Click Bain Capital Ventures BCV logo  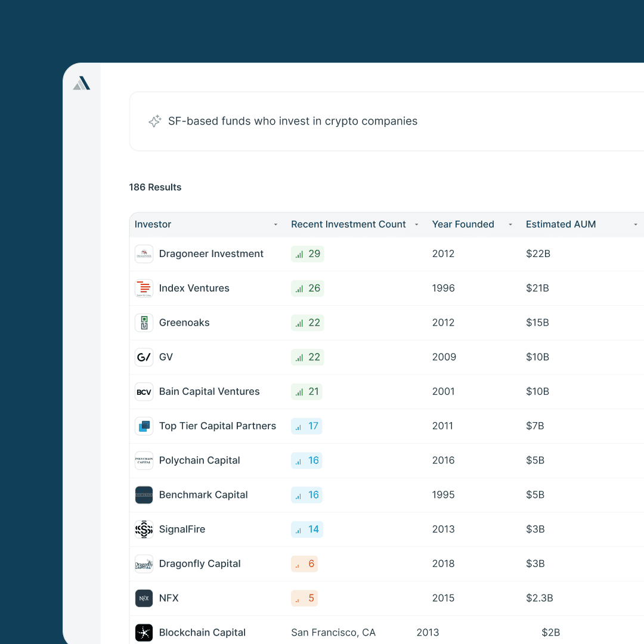pyautogui.click(x=144, y=392)
